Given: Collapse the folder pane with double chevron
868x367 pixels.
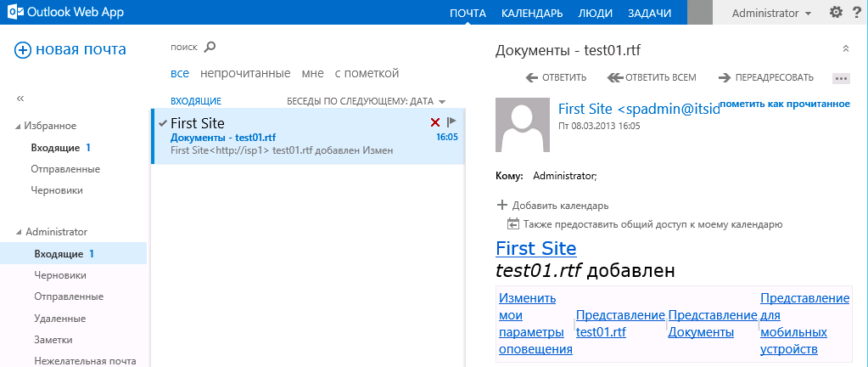Looking at the screenshot, I should pyautogui.click(x=20, y=99).
